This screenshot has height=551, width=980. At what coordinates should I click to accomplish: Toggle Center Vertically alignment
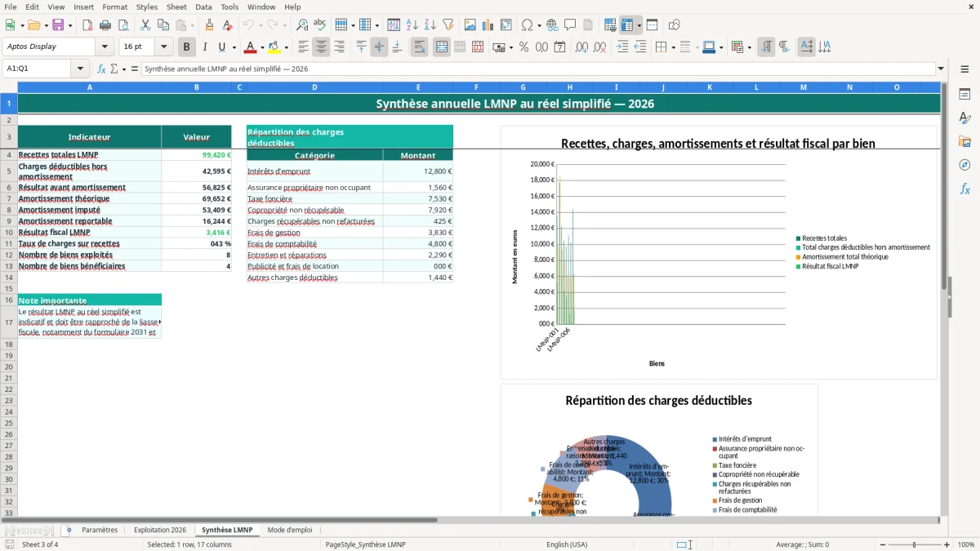tap(379, 47)
